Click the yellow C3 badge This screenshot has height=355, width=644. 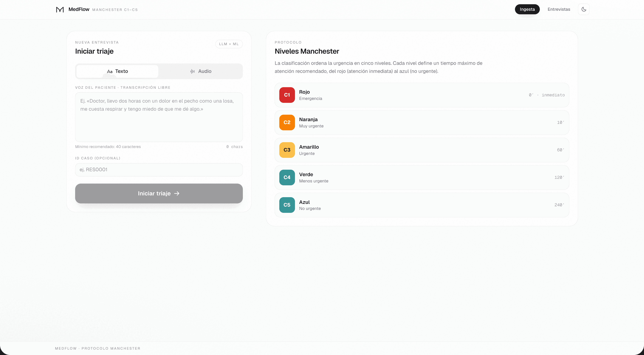[287, 150]
